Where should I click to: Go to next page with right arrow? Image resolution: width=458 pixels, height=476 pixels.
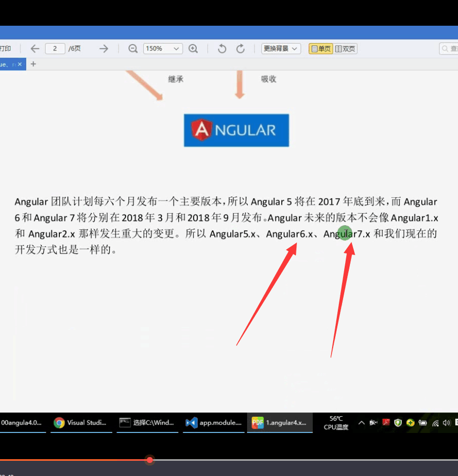pyautogui.click(x=104, y=49)
